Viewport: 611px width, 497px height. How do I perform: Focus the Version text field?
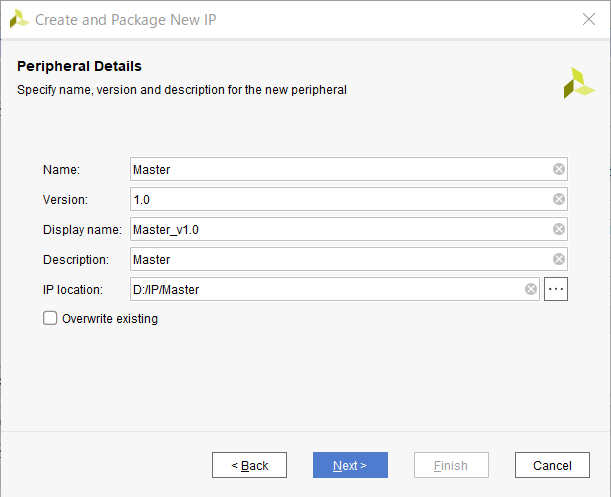tap(340, 199)
